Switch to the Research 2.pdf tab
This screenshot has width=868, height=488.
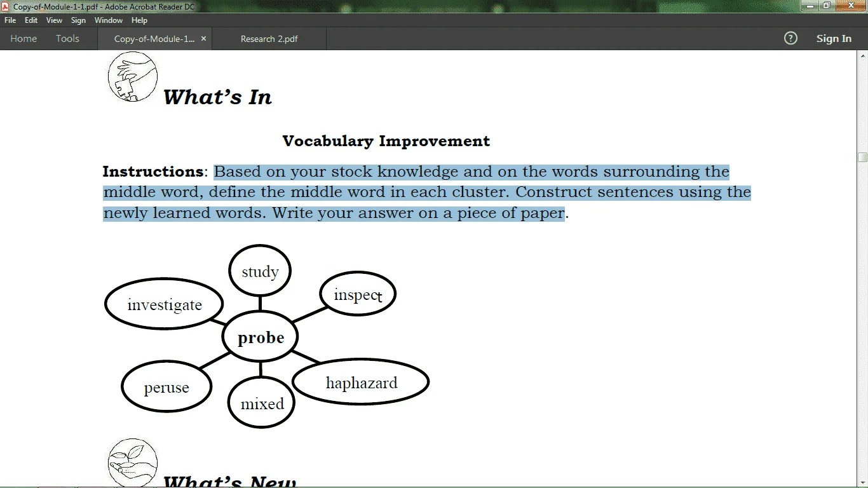(x=269, y=39)
